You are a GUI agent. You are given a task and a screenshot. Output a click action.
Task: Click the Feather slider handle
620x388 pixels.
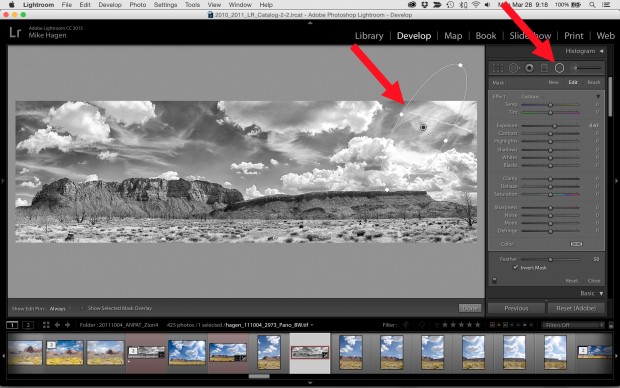[550, 259]
